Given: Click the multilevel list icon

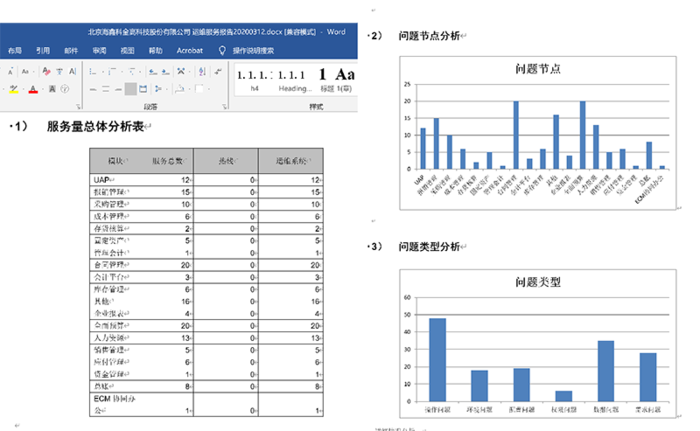Looking at the screenshot, I should pyautogui.click(x=132, y=71).
